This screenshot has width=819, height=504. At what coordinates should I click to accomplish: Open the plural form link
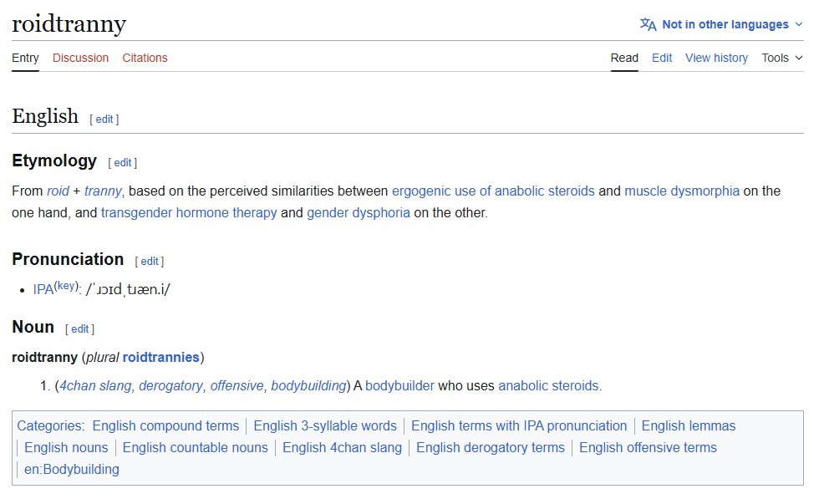[x=160, y=358]
